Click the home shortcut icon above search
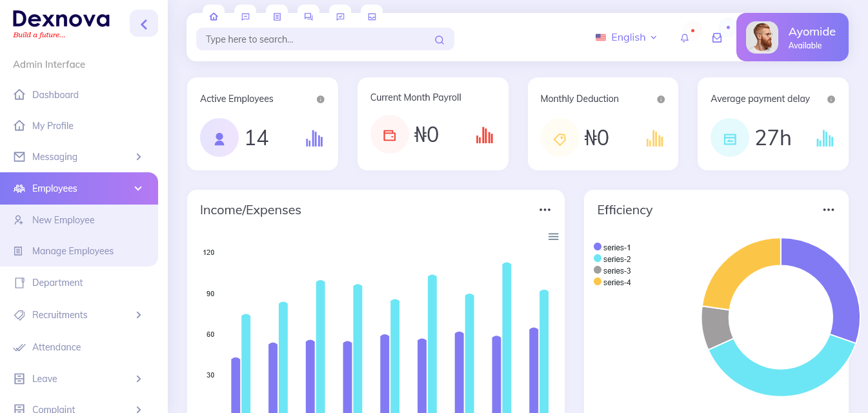Image resolution: width=868 pixels, height=413 pixels. (214, 17)
